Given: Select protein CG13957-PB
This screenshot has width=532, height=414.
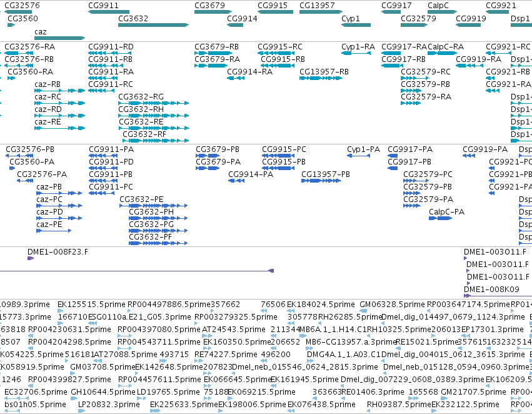Looking at the screenshot, I should coord(326,174).
